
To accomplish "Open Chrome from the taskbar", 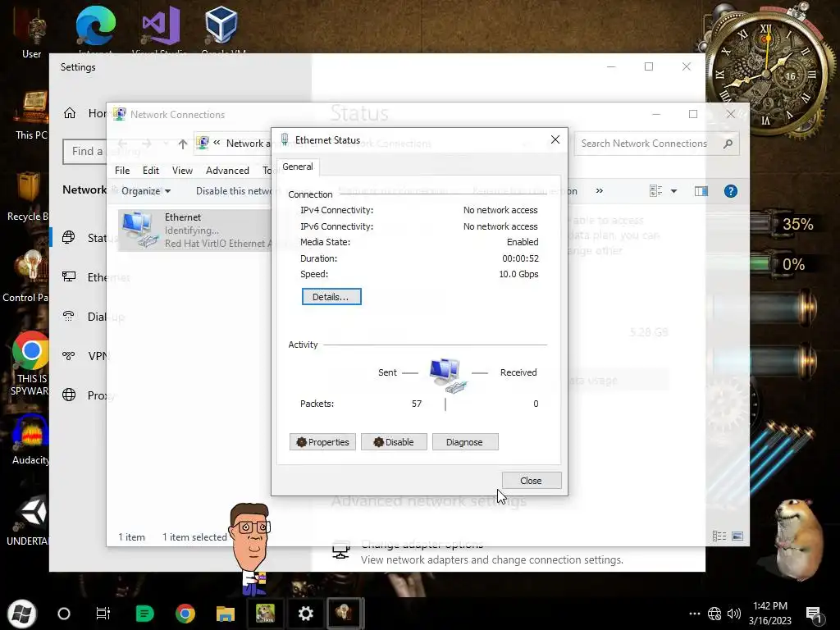I will click(185, 614).
